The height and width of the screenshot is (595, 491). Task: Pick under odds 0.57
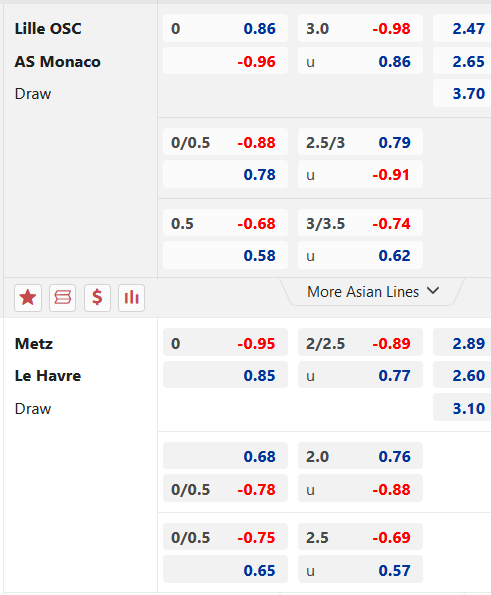360,570
